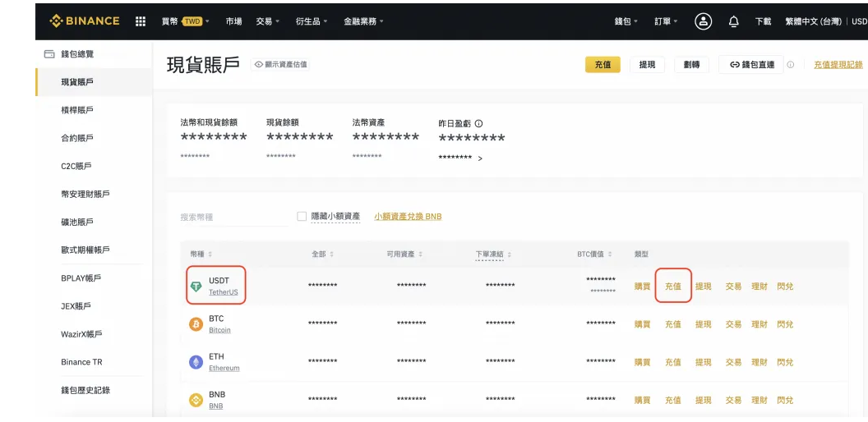This screenshot has height=422, width=868.
Task: Click the Binance logo
Action: click(x=84, y=21)
